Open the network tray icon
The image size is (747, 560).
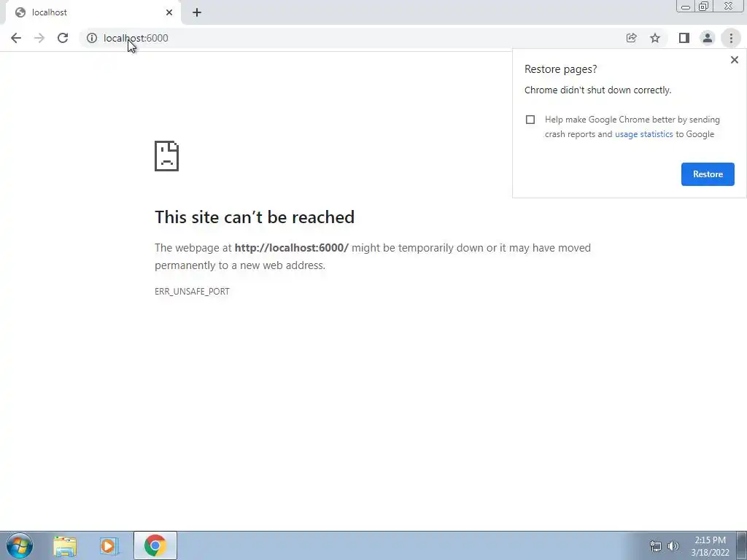point(656,546)
